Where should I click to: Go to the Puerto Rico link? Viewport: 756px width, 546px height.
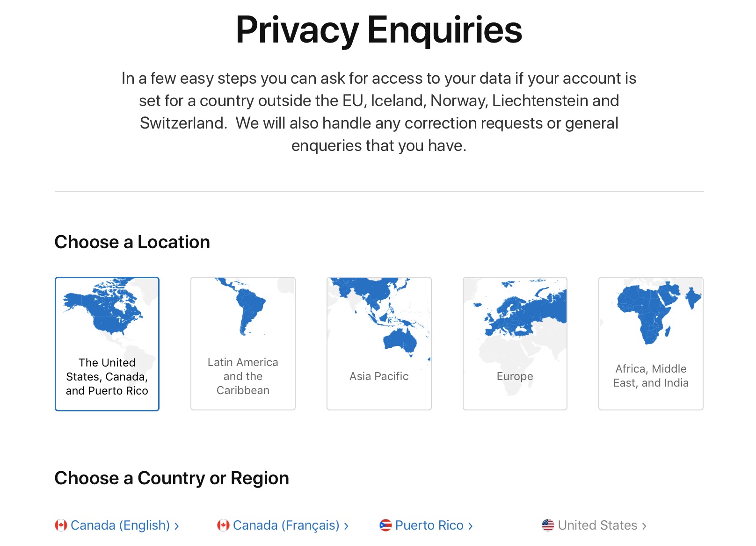pyautogui.click(x=429, y=525)
